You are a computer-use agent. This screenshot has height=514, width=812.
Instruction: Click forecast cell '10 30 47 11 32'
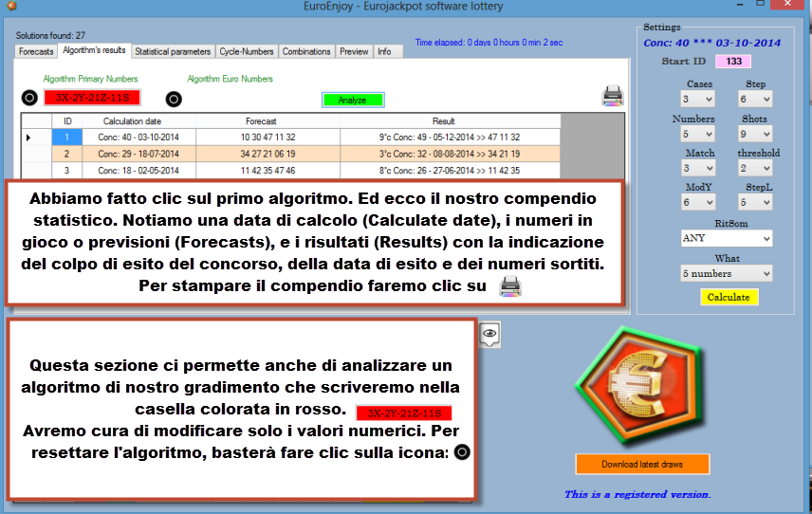[x=268, y=138]
